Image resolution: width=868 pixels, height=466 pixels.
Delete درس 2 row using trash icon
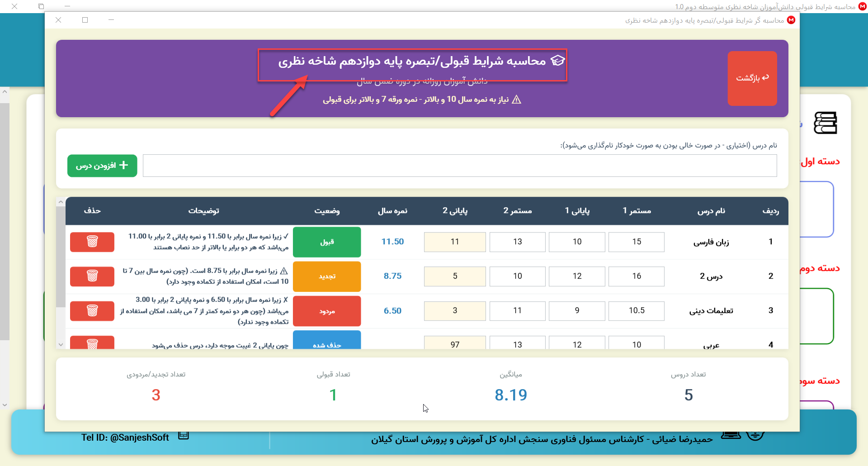92,276
